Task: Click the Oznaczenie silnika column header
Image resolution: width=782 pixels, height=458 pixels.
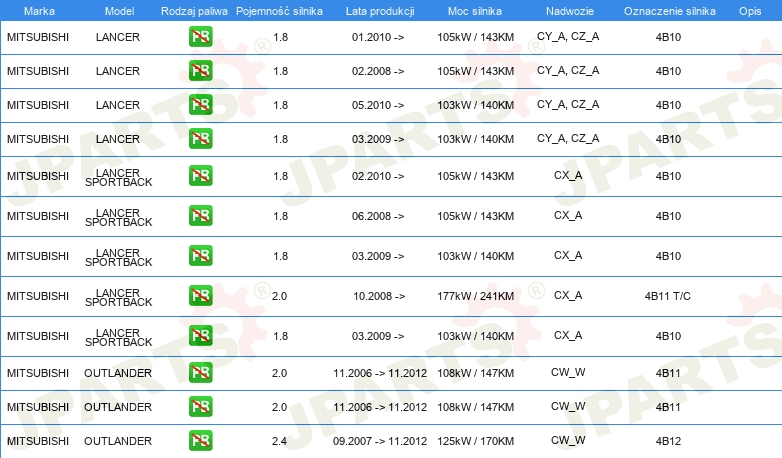Action: coord(670,11)
